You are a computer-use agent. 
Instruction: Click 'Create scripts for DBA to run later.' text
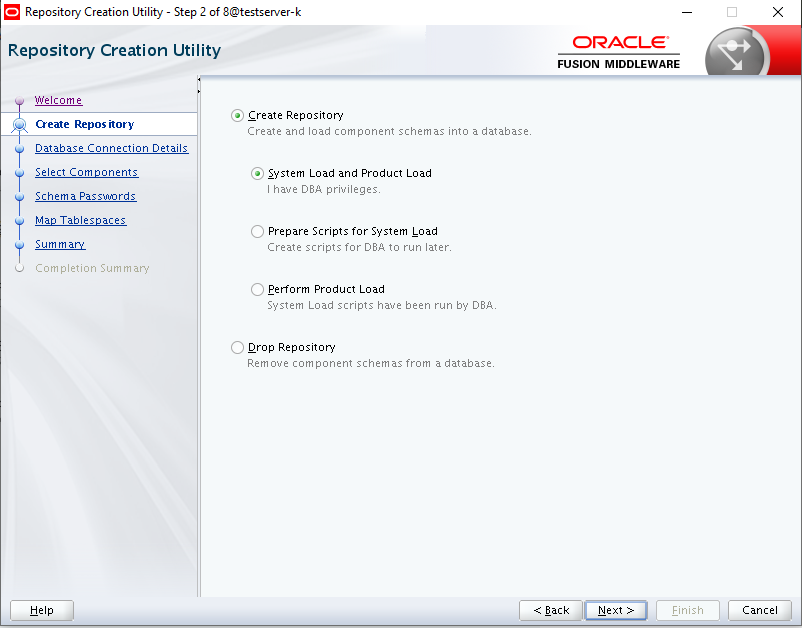point(360,248)
